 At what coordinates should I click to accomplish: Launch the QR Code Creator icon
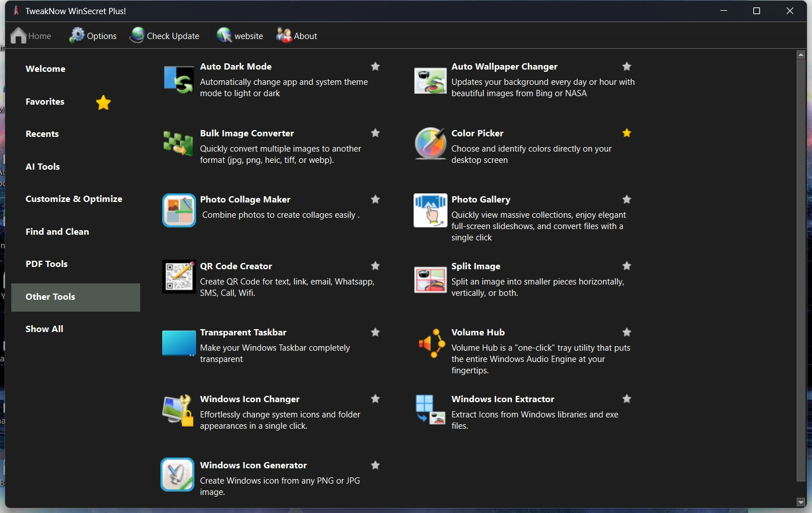(179, 277)
